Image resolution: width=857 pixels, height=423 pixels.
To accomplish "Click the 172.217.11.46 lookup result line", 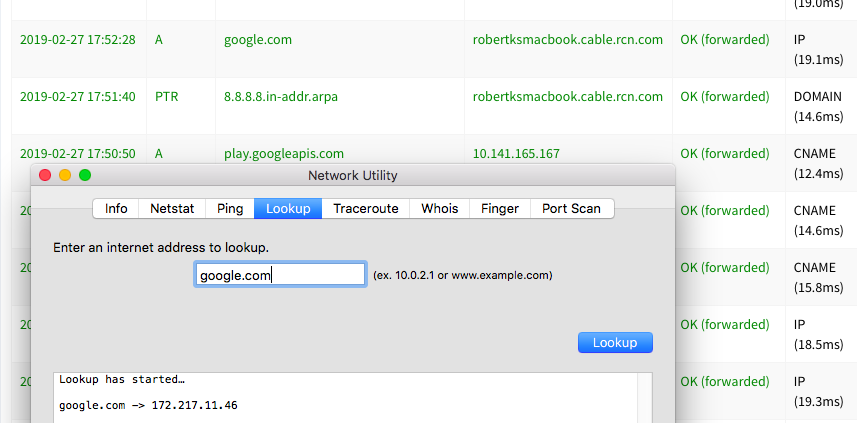I will (148, 405).
